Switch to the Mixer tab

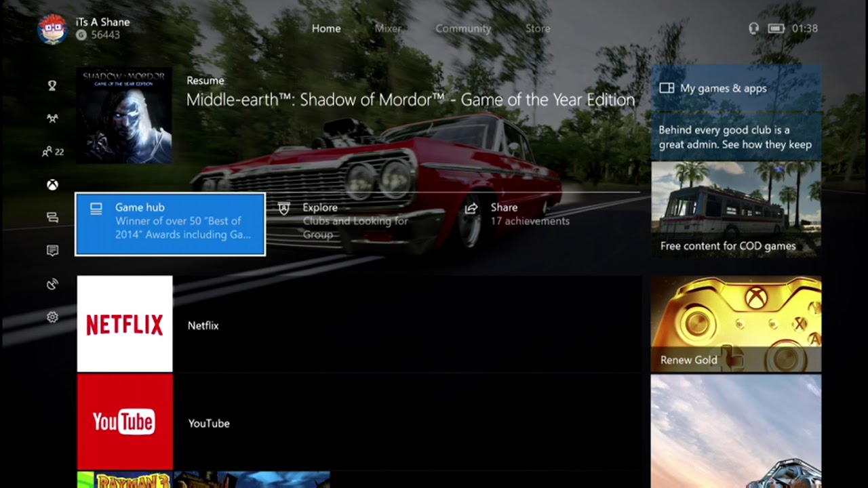point(388,28)
